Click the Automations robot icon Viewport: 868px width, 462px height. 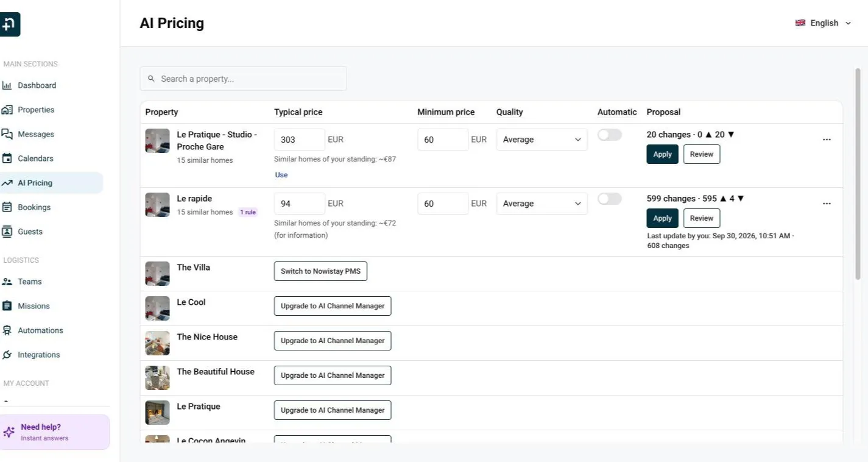click(7, 330)
